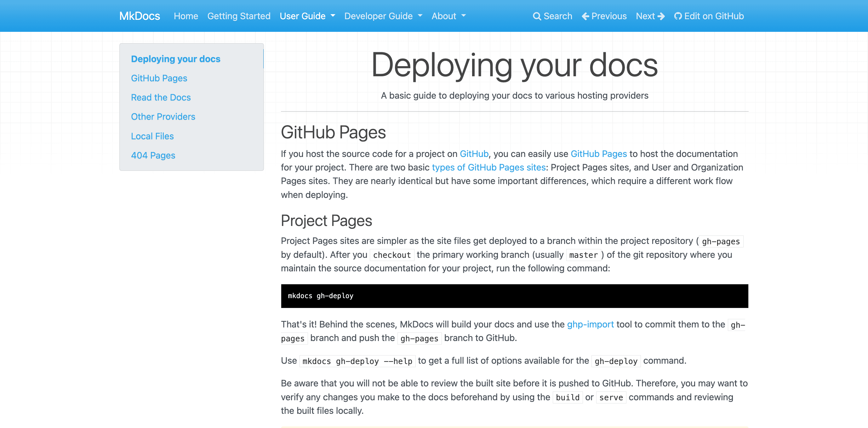Open the Local Files sidebar entry

pos(152,136)
